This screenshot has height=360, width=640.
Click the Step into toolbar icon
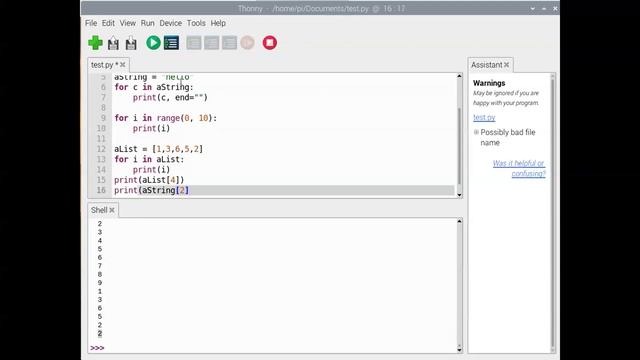point(211,43)
